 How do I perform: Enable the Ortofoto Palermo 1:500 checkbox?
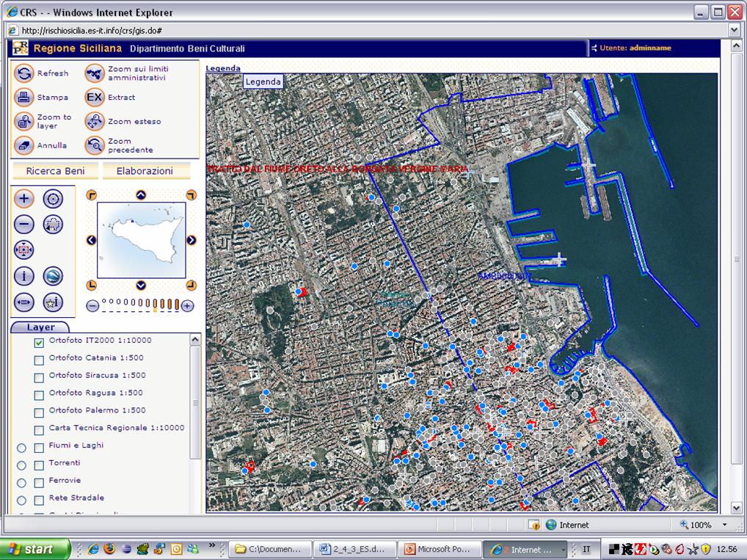39,412
